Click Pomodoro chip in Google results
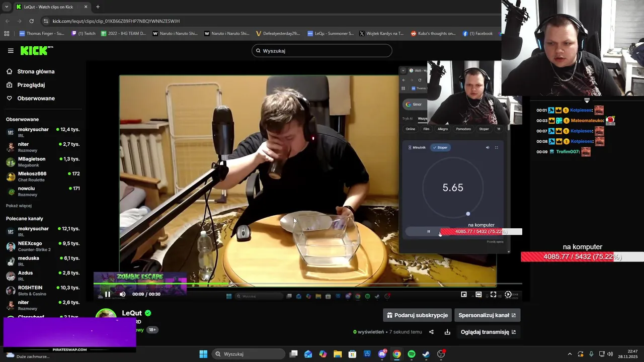Screen dimensions: 644x362 click(x=463, y=129)
